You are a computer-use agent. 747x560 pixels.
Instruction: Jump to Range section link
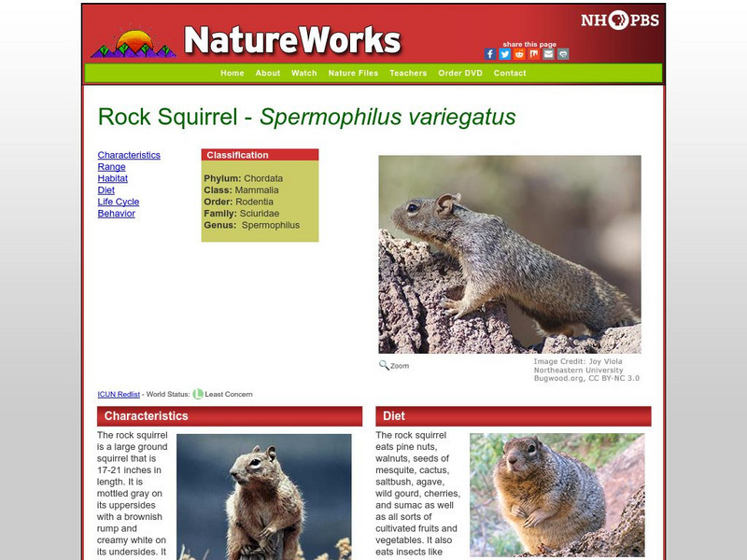point(111,167)
